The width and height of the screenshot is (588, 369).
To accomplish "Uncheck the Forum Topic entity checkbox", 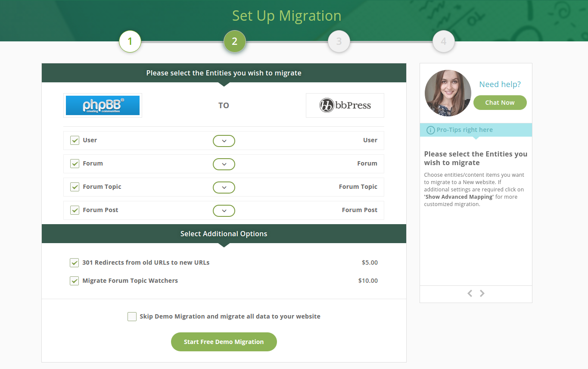I will click(75, 187).
